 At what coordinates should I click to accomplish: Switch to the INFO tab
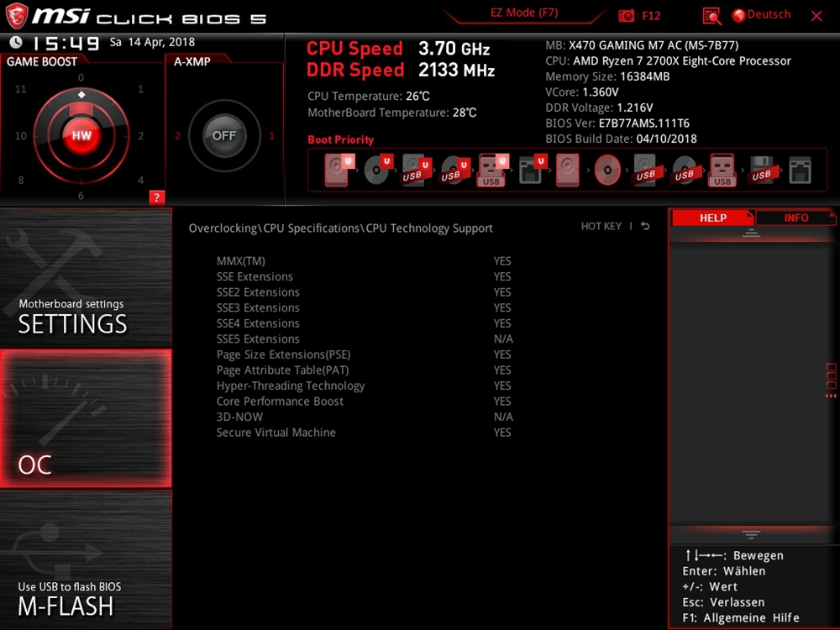tap(796, 218)
